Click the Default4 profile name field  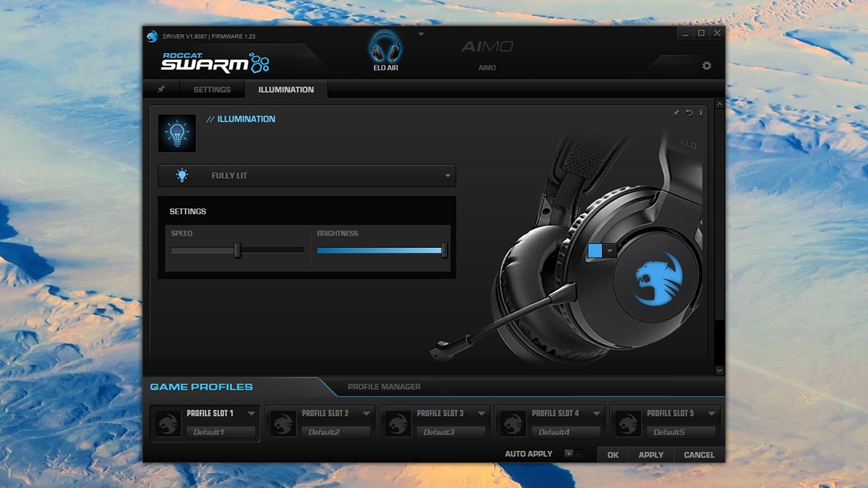point(566,432)
